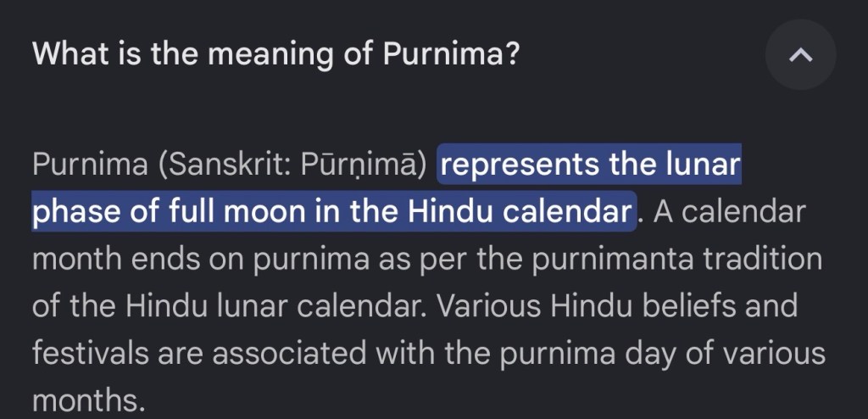
Task: Click the highlighted 'represents the lunar' text
Action: click(x=590, y=165)
